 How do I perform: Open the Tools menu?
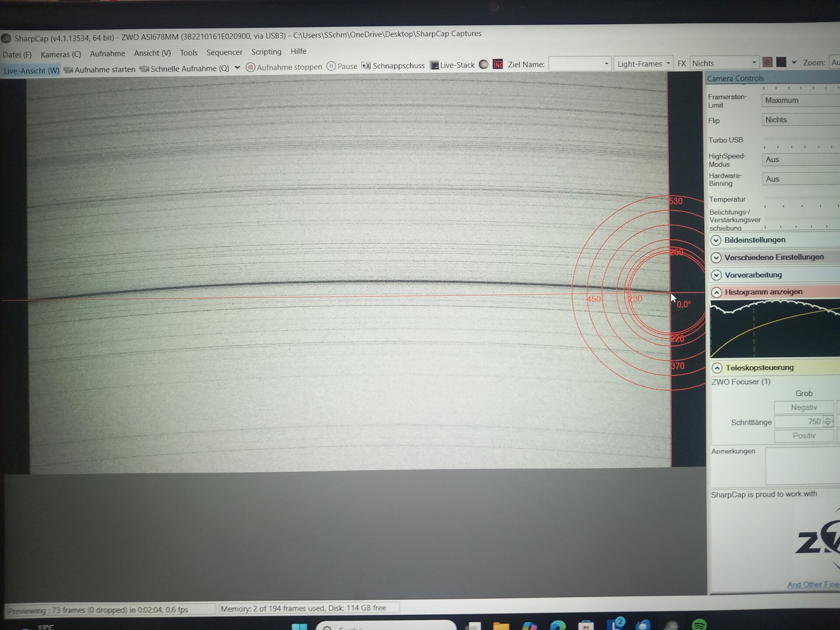189,52
